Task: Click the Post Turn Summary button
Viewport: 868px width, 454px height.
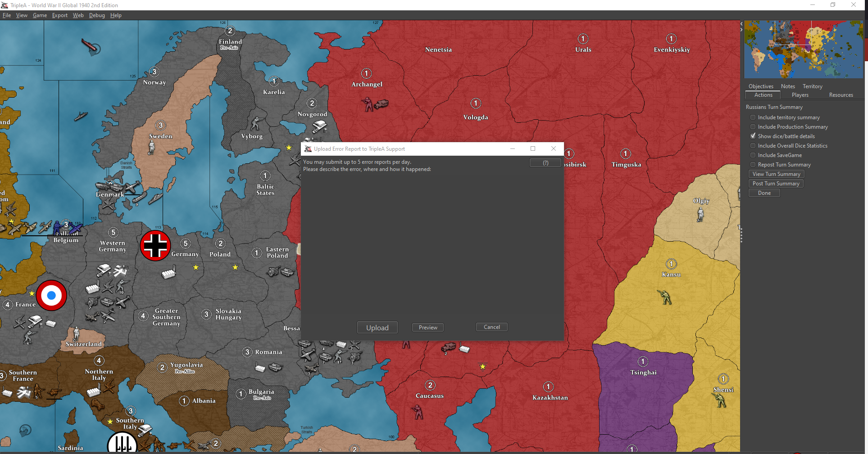Action: [x=776, y=184]
